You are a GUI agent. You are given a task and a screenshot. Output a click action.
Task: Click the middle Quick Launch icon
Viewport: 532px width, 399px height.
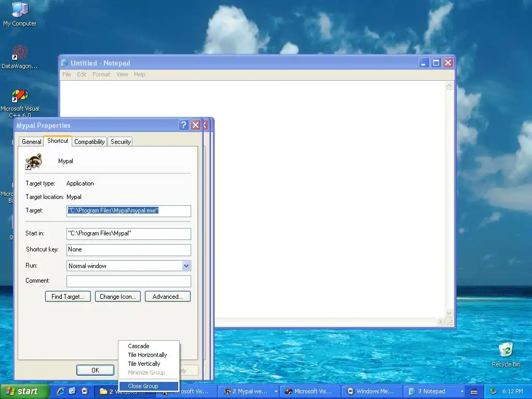click(73, 391)
